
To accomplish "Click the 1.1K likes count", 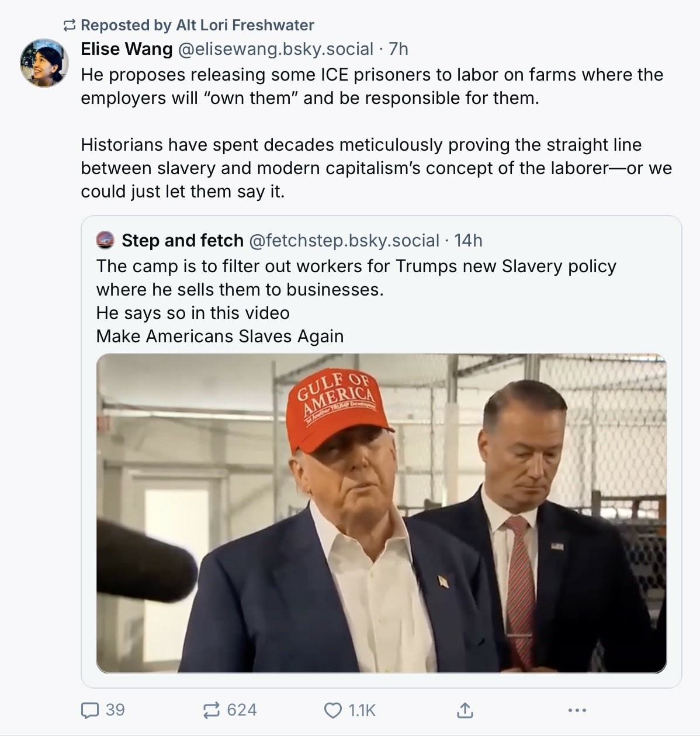I will point(362,710).
